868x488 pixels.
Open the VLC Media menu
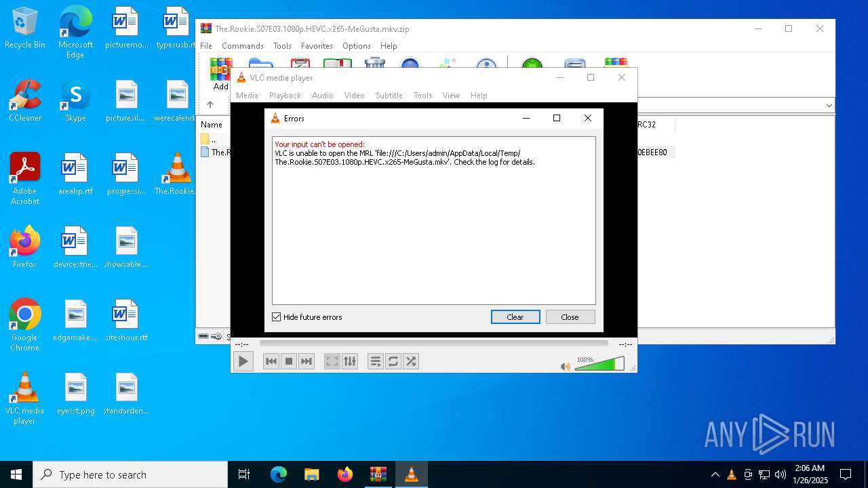click(x=247, y=96)
